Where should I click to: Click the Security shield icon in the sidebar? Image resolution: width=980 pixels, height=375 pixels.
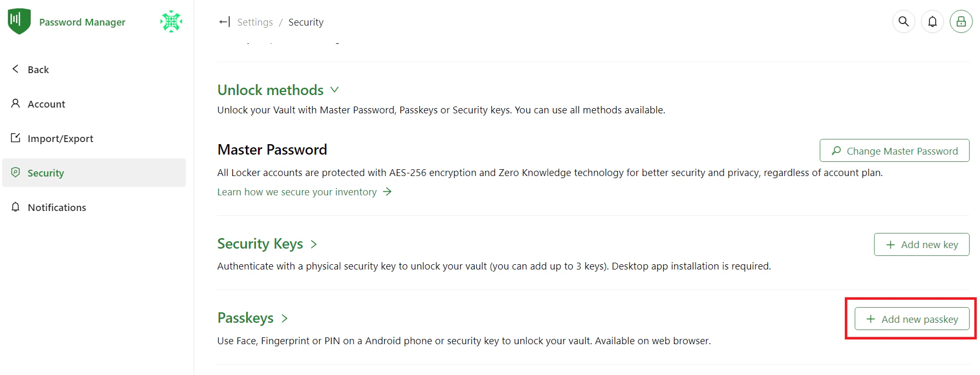[15, 172]
